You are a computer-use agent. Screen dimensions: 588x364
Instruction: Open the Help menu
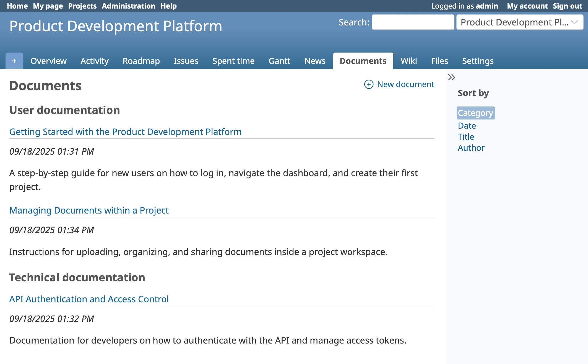169,6
